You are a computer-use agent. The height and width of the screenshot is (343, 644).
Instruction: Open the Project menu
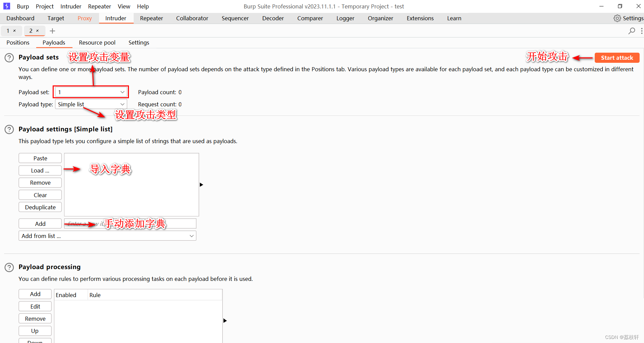[x=45, y=6]
